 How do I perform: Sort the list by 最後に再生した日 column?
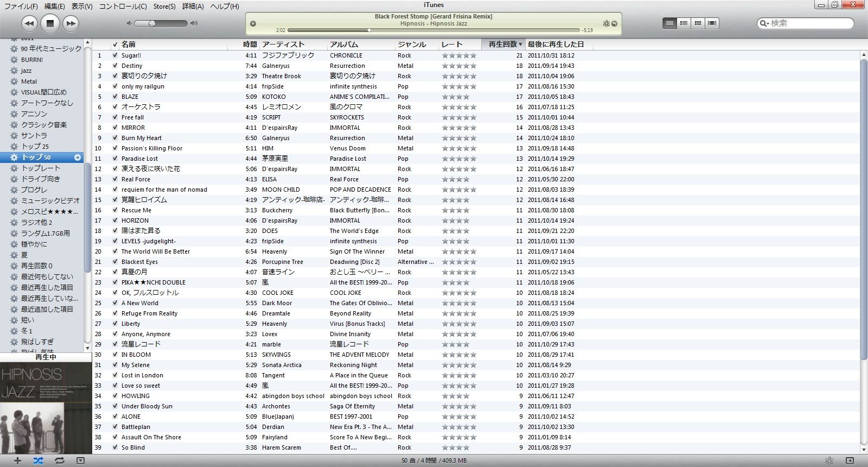(x=559, y=45)
